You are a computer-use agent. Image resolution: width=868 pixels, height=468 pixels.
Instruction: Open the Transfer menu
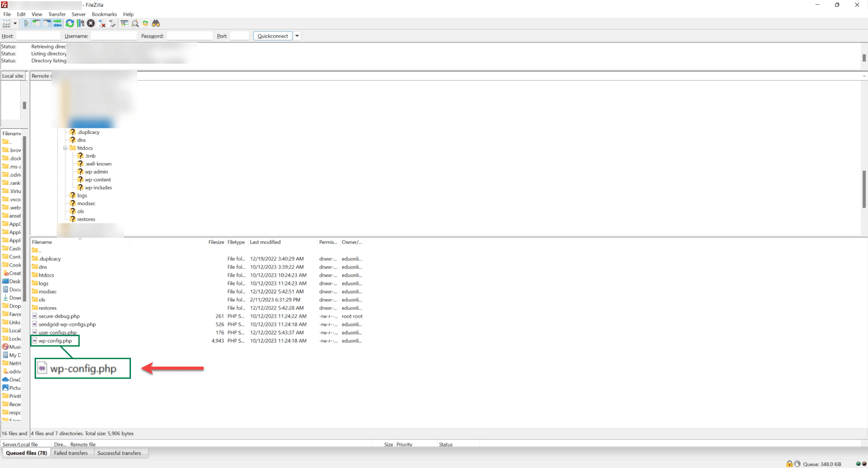coord(57,14)
